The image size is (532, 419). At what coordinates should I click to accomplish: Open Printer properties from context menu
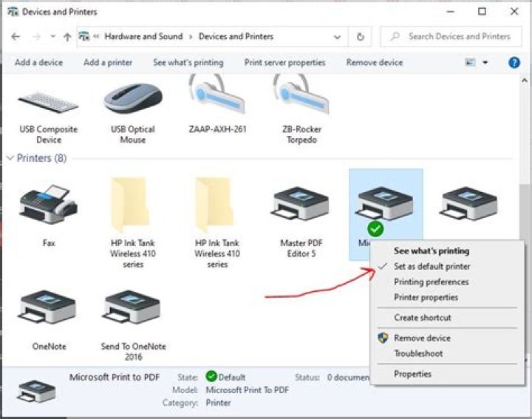[x=426, y=298]
